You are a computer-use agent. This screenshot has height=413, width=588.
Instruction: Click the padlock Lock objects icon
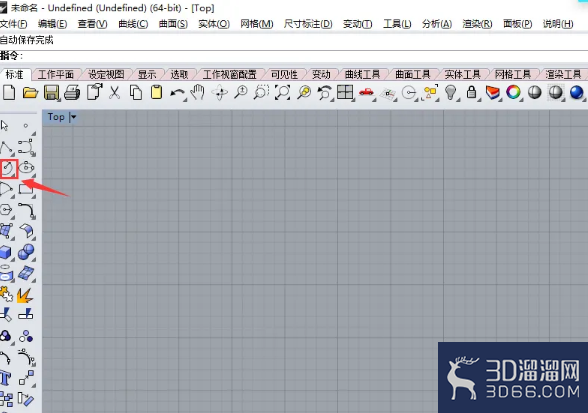click(x=472, y=92)
